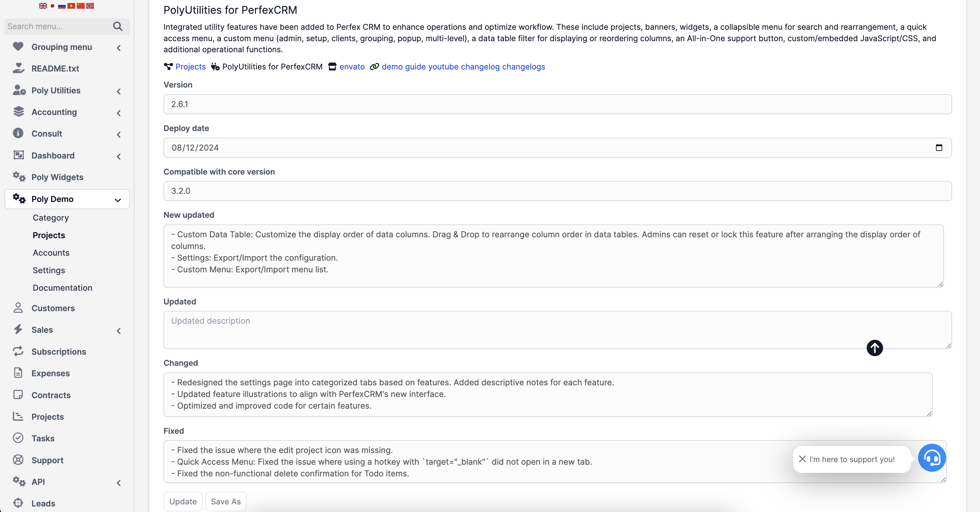Switch language with the Norway flag
Viewport: 980px width, 512px height.
click(x=90, y=6)
